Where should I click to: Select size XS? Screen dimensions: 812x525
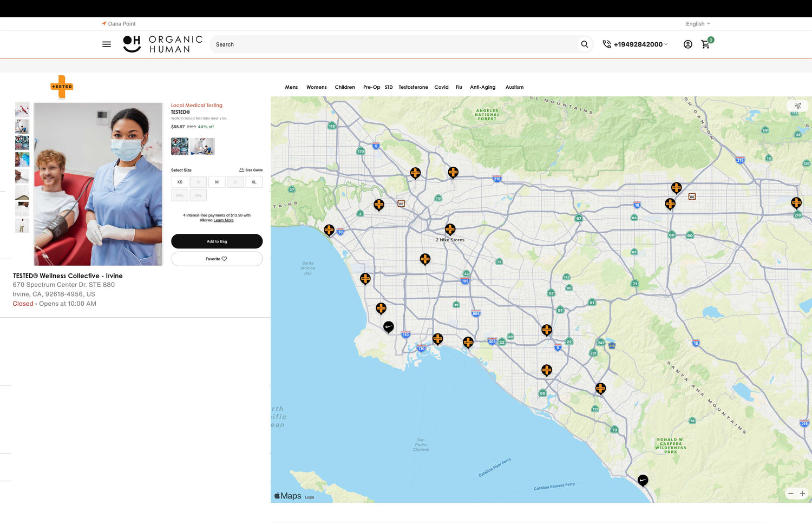coord(180,182)
